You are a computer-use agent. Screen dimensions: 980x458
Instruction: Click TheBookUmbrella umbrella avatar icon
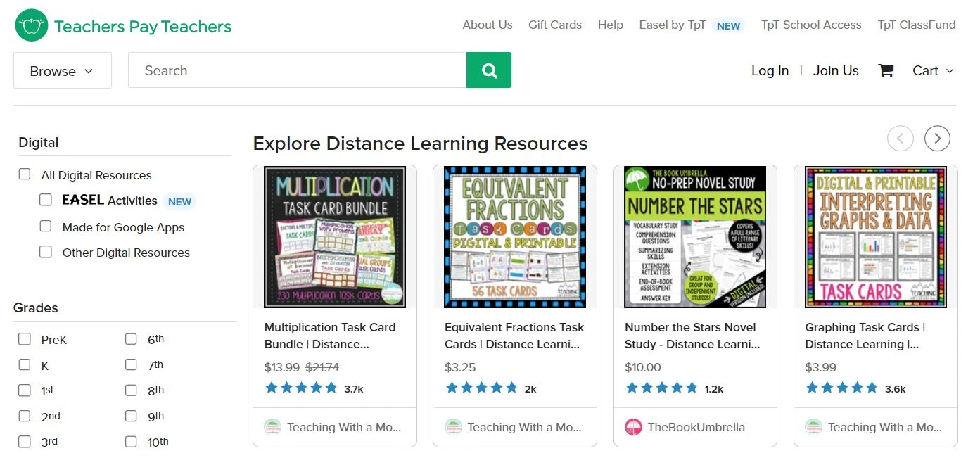click(x=633, y=427)
